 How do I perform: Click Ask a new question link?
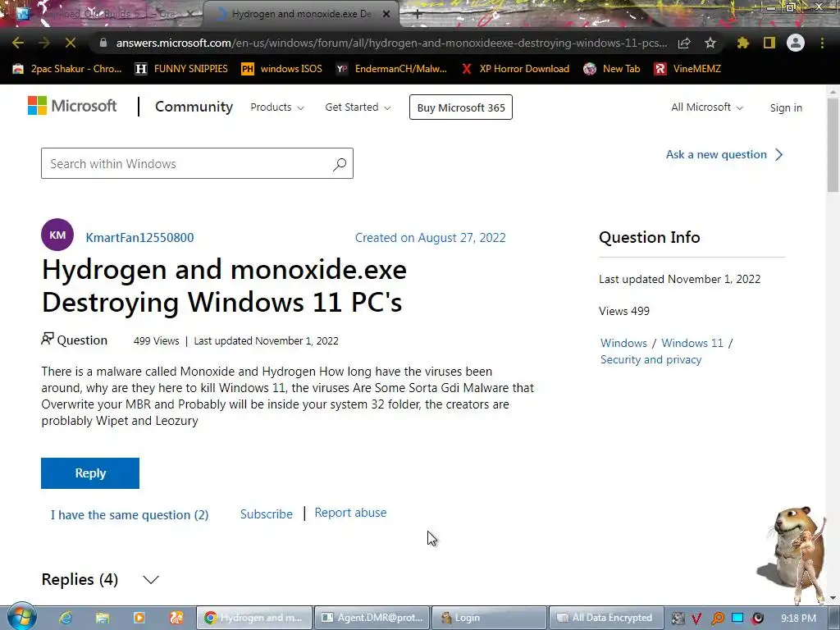pos(724,155)
